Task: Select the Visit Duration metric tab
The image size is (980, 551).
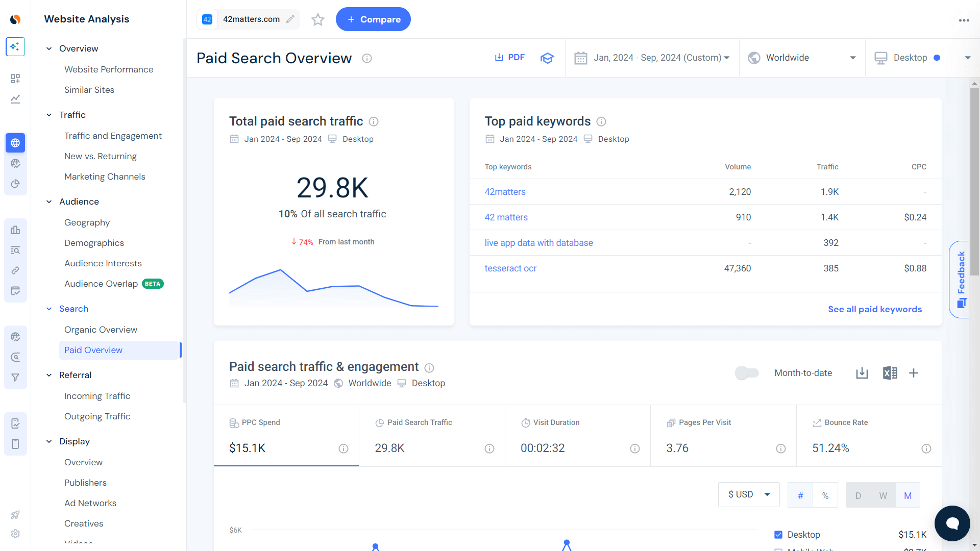Action: click(x=578, y=436)
